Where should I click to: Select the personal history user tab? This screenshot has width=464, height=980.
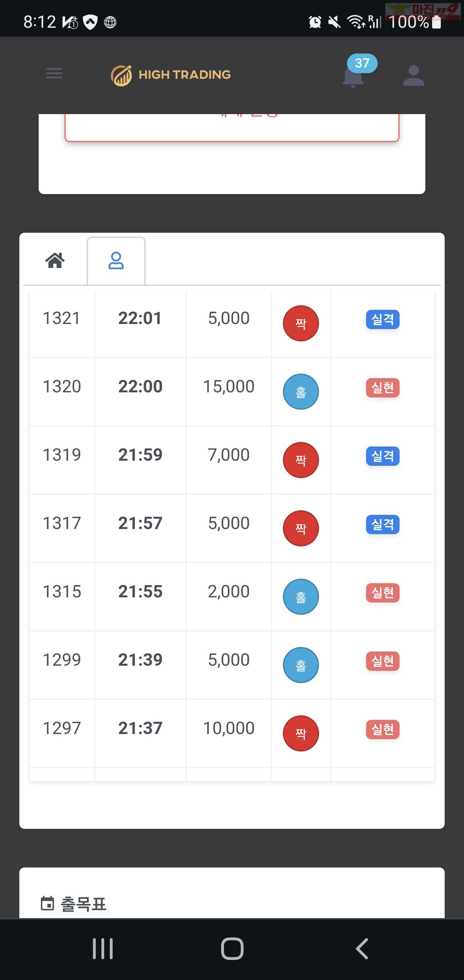pos(116,261)
